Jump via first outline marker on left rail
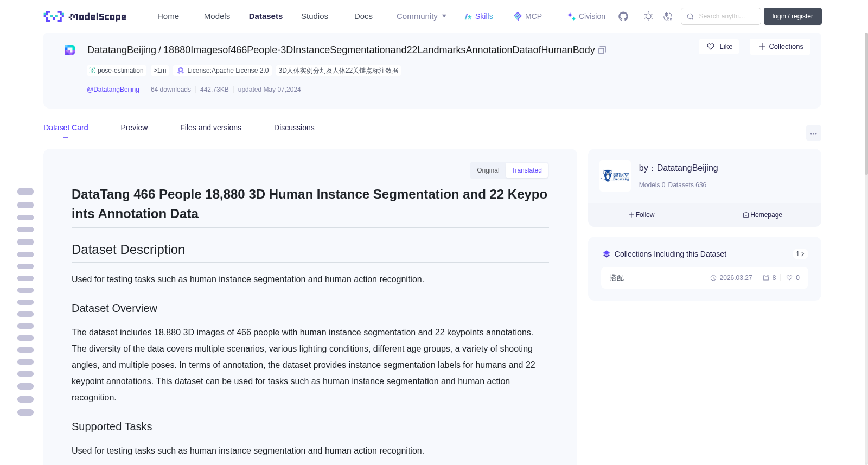The width and height of the screenshot is (868, 465). [25, 192]
